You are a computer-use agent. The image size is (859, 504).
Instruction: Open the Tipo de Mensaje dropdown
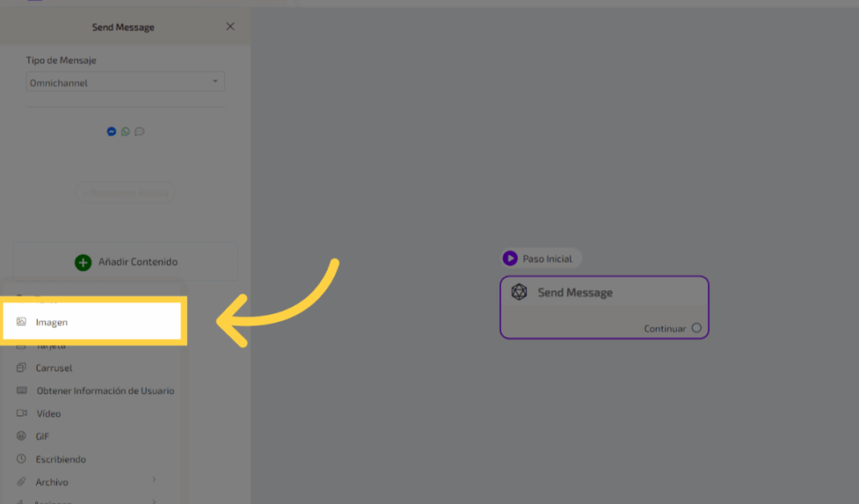point(125,82)
